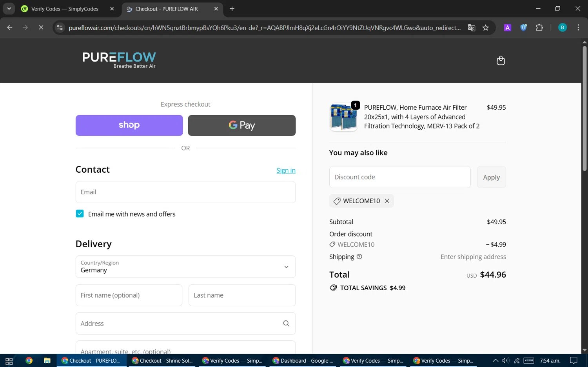
Task: Open Windows Task View in taskbar
Action: click(9, 361)
